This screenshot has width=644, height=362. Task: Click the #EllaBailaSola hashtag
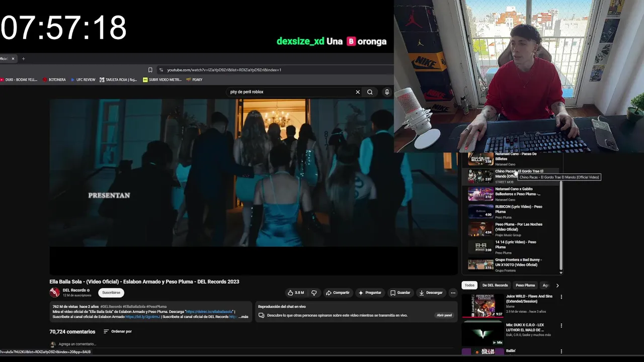(134, 307)
